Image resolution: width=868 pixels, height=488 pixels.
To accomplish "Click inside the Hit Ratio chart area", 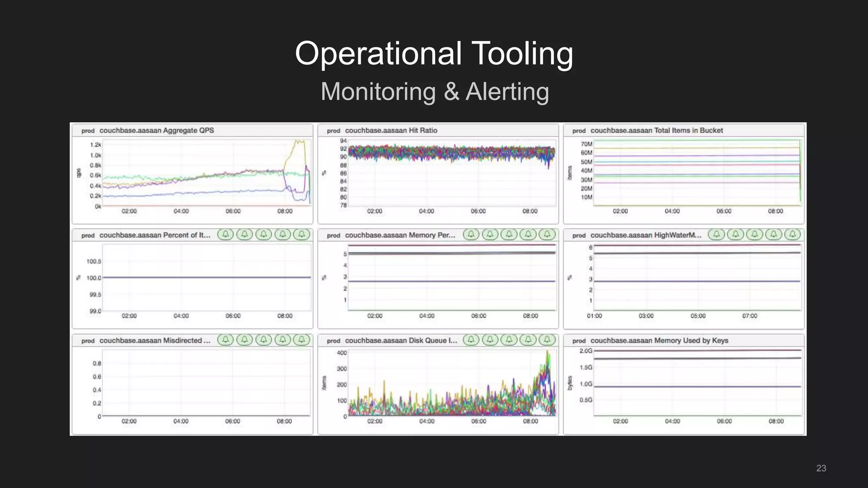I will tap(452, 173).
